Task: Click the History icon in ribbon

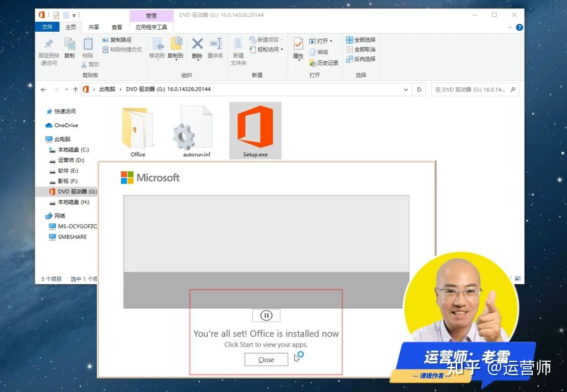Action: (x=313, y=63)
